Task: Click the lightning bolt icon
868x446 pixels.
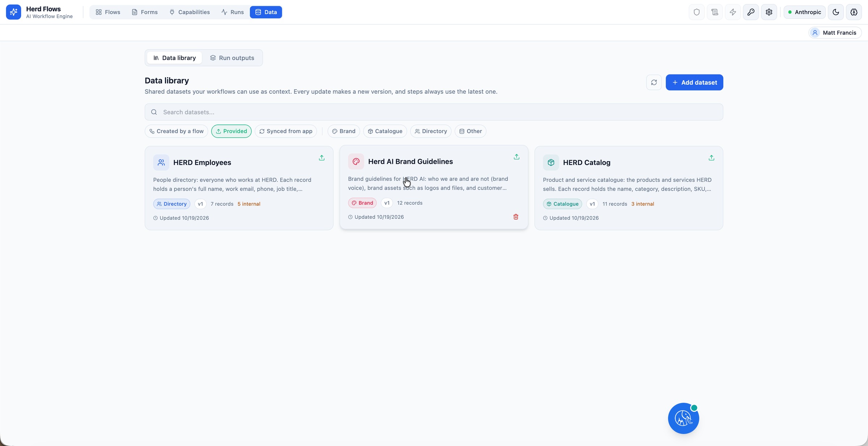Action: click(x=733, y=12)
